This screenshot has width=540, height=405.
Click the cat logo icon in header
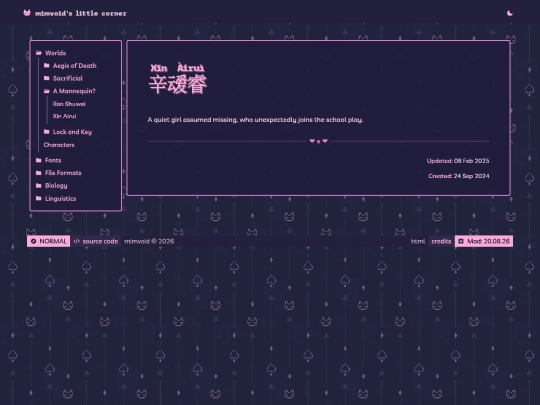point(27,13)
